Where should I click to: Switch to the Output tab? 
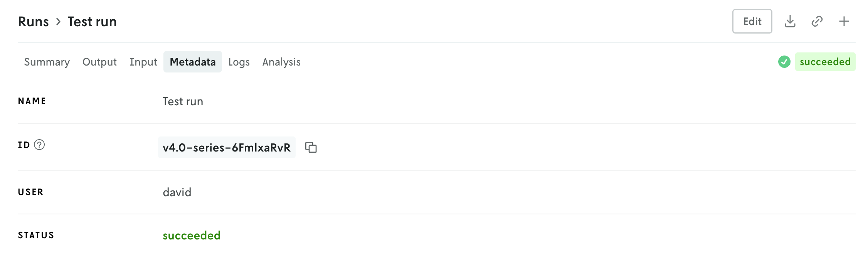pos(99,62)
